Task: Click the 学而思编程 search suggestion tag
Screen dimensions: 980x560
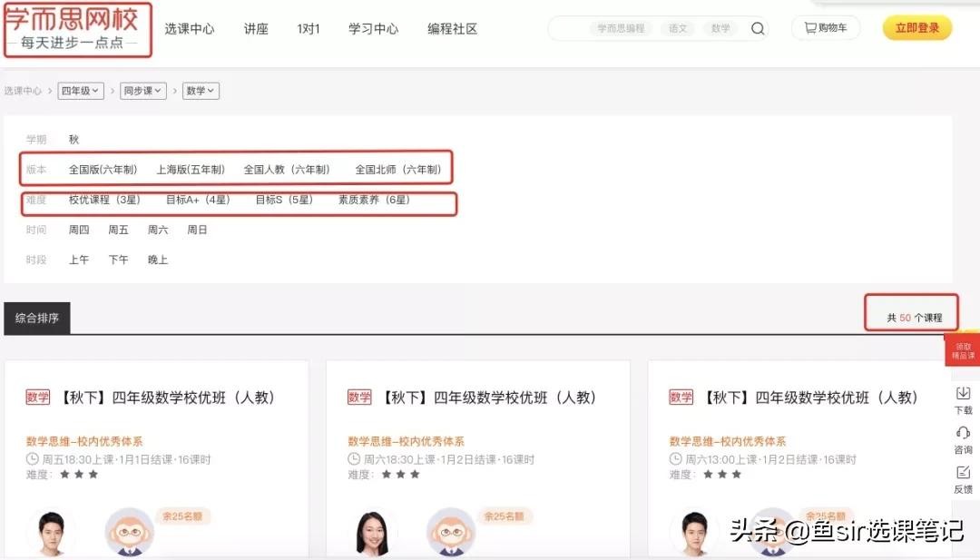Action: (622, 29)
